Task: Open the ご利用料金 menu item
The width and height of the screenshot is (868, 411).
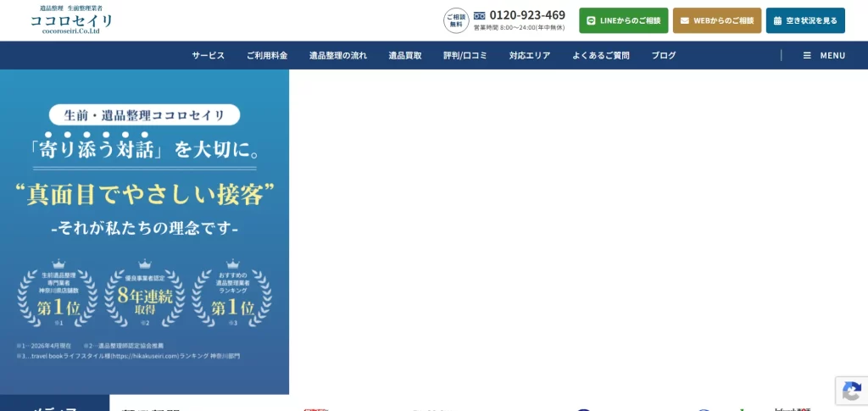Action: 267,55
